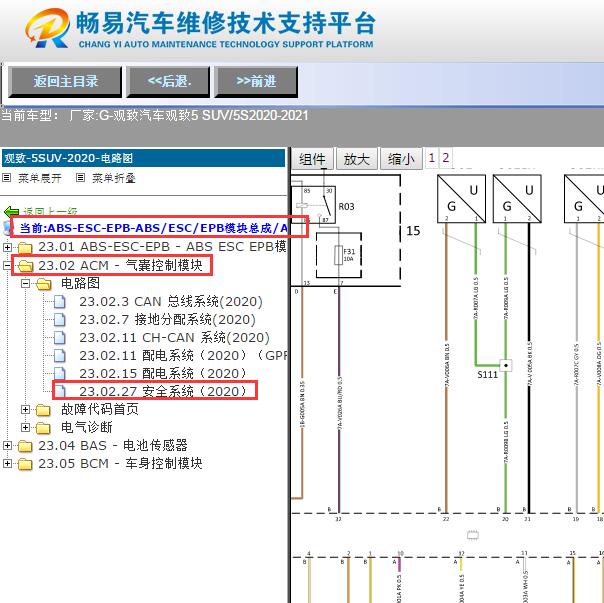This screenshot has width=604, height=603.
Task: Zoom in with the 放大 button
Action: (x=356, y=159)
